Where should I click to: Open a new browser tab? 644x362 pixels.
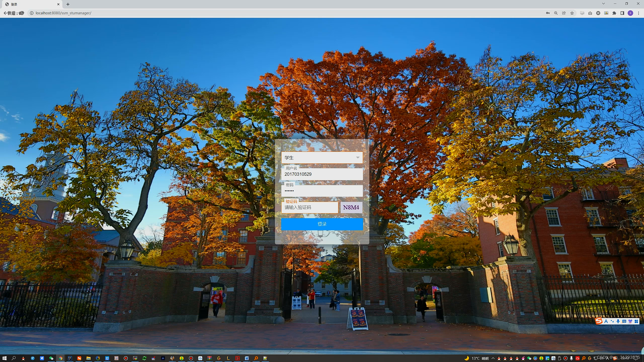coord(68,4)
